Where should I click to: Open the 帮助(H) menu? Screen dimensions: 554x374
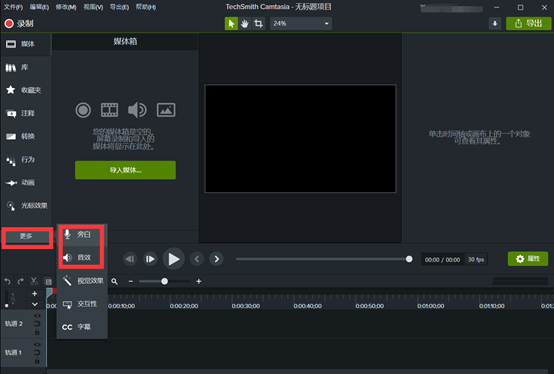click(x=146, y=7)
